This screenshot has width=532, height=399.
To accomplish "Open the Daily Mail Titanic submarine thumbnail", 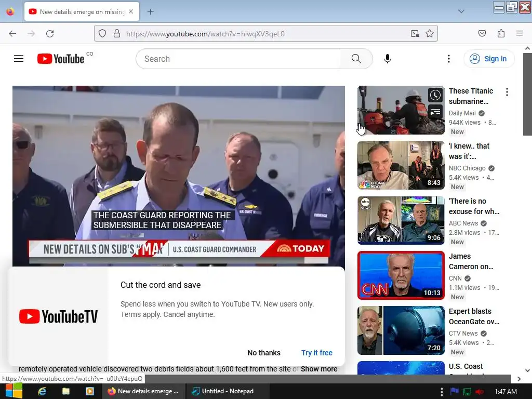I will (x=401, y=110).
